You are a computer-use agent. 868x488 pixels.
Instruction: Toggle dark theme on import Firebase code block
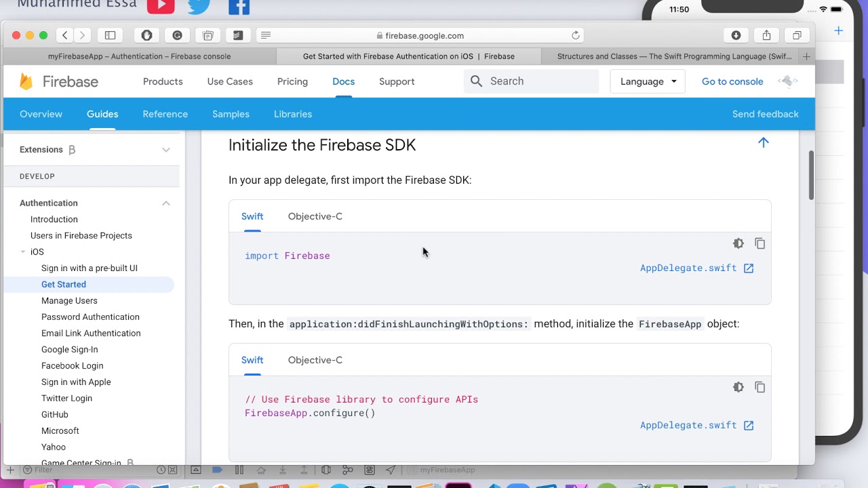[738, 243]
